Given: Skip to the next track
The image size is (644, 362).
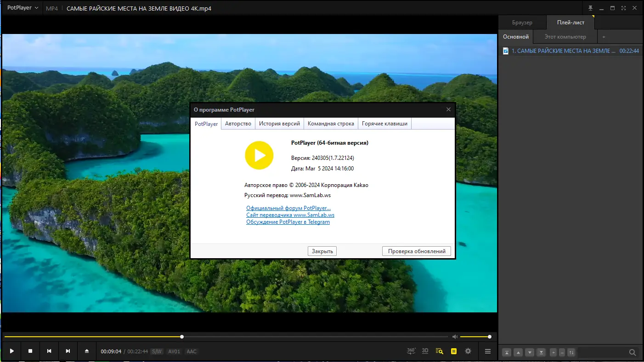Looking at the screenshot, I should 68,351.
